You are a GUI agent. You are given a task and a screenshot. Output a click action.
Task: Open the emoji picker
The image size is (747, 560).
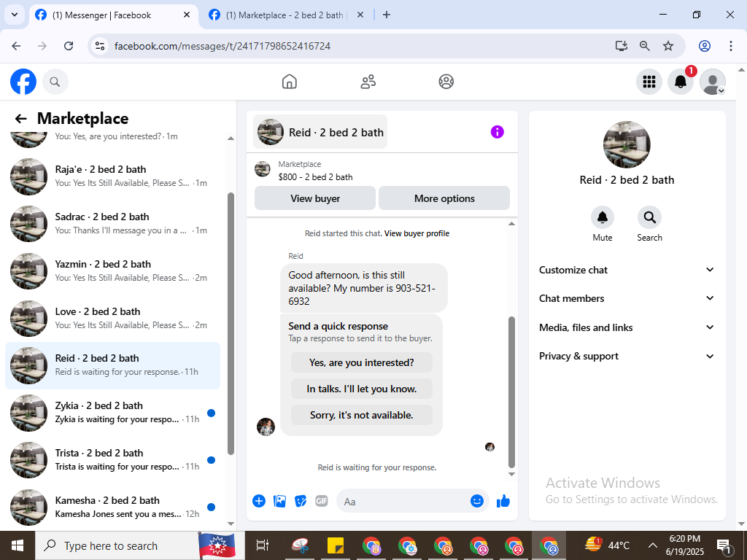click(477, 501)
